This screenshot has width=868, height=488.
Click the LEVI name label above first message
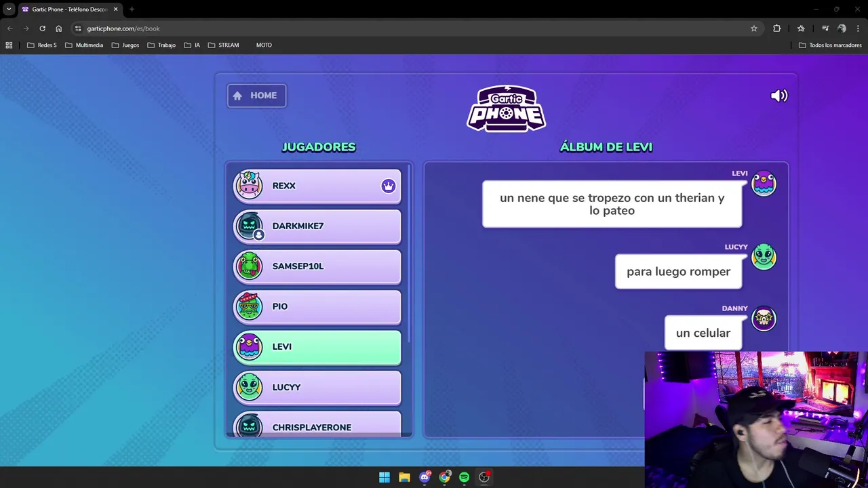pos(739,174)
